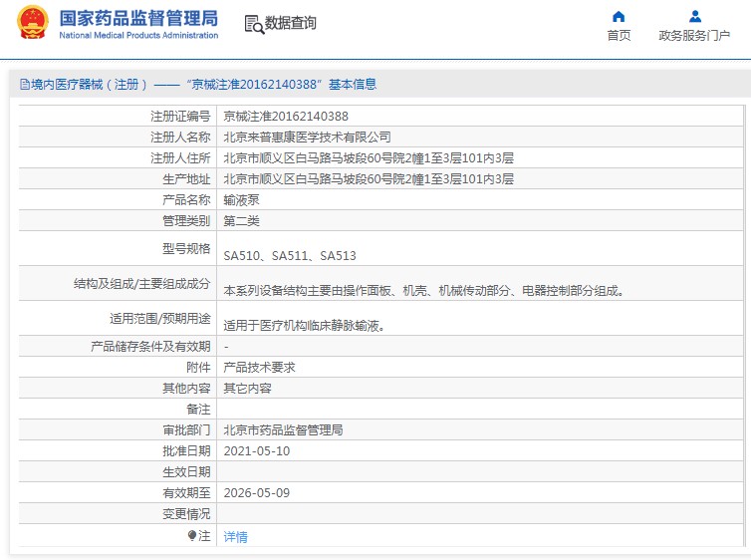Click the 注册人名称 label
The height and width of the screenshot is (560, 751).
pyautogui.click(x=180, y=137)
